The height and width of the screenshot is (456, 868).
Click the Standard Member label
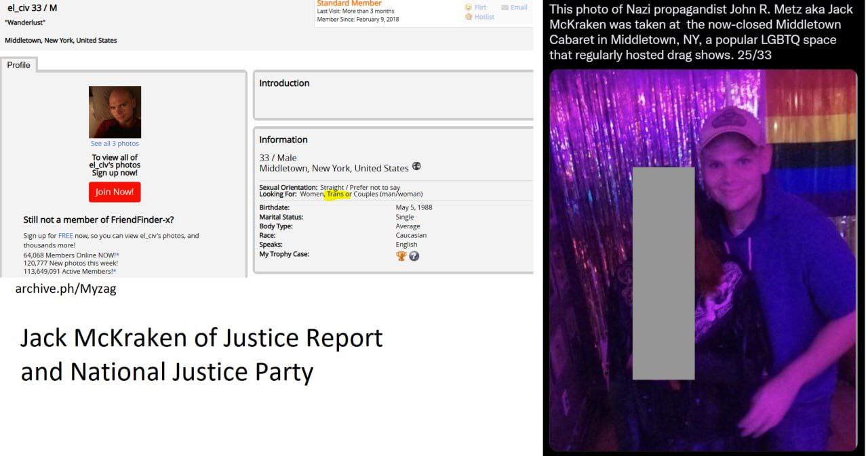(349, 3)
